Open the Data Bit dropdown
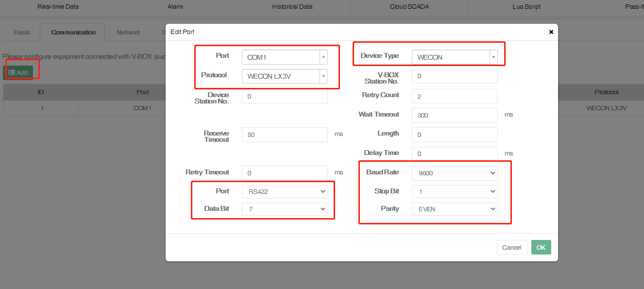The image size is (644, 289). 285,209
